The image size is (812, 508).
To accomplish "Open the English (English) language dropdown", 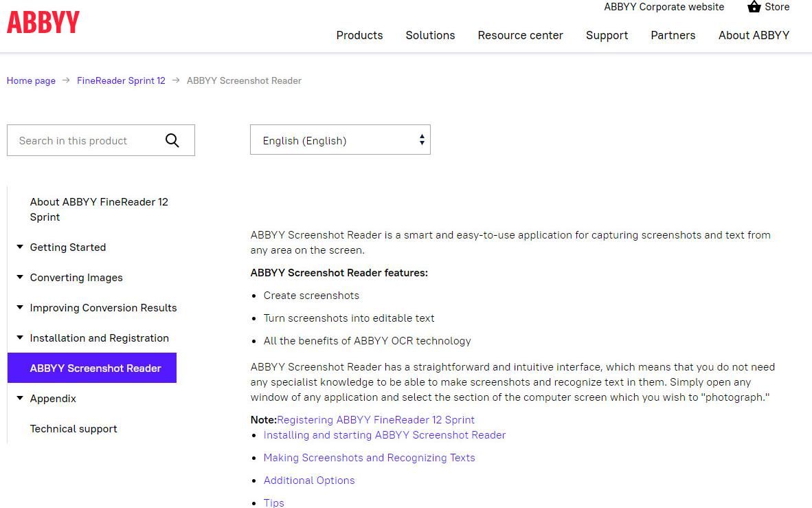I will [340, 140].
